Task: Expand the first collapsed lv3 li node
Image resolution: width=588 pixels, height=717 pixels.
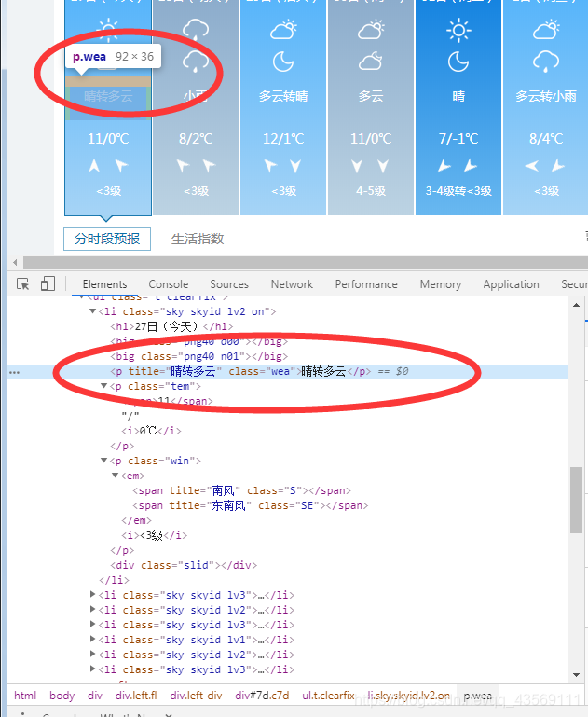Action: 93,595
